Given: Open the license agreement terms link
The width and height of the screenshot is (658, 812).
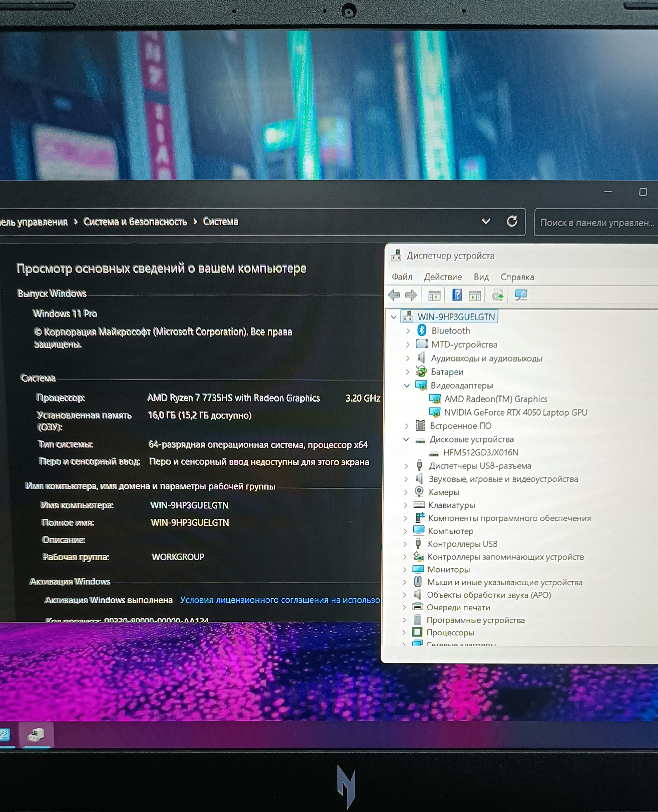Looking at the screenshot, I should click(280, 600).
